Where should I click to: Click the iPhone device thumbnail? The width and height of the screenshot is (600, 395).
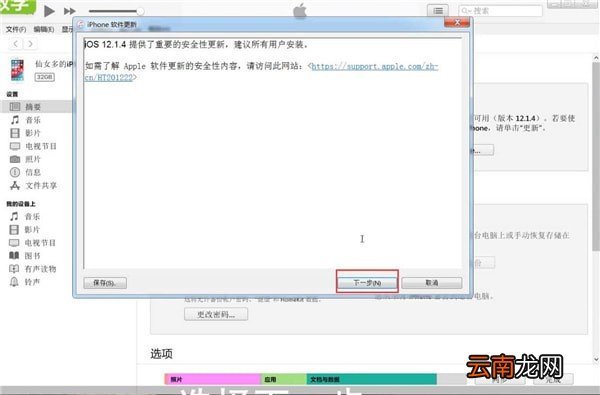(17, 70)
